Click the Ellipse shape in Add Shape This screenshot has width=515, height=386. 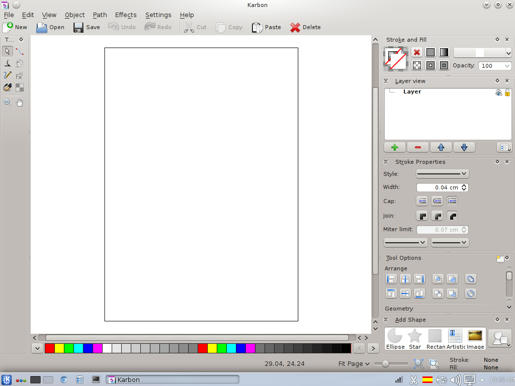click(395, 339)
